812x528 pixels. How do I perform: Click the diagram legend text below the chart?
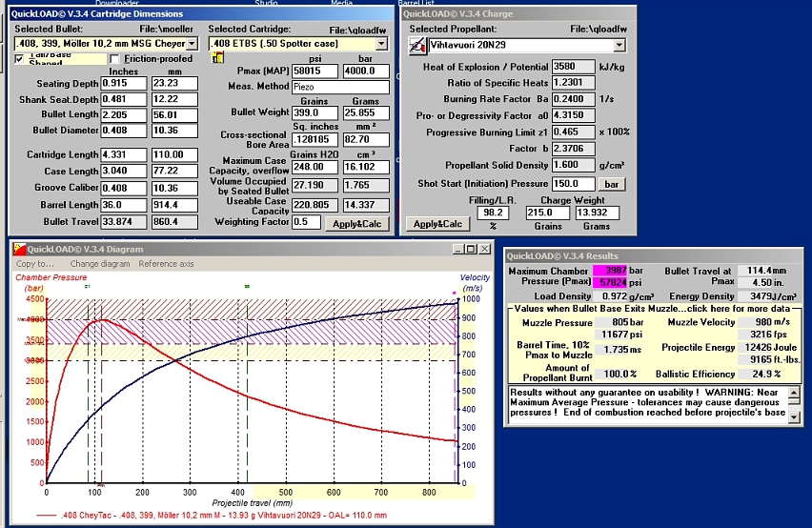pyautogui.click(x=224, y=516)
